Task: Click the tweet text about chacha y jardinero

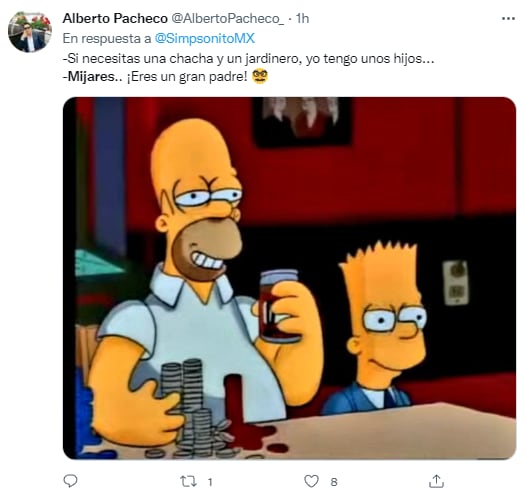Action: click(248, 59)
